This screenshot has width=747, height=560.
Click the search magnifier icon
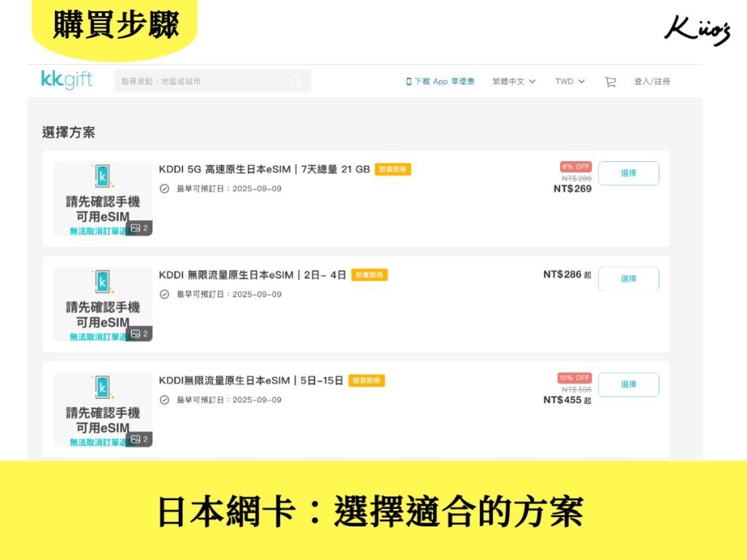(295, 82)
